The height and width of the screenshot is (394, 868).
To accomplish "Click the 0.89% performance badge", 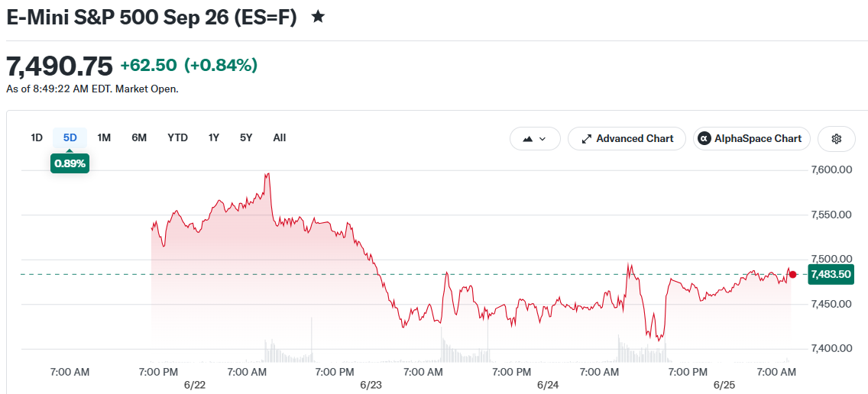I will click(70, 164).
